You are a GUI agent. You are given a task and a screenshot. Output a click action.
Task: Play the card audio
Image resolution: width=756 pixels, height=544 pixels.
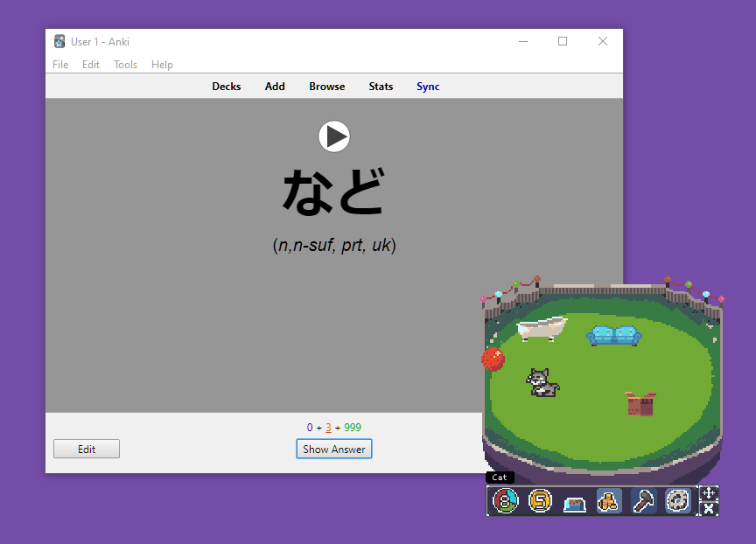click(334, 136)
